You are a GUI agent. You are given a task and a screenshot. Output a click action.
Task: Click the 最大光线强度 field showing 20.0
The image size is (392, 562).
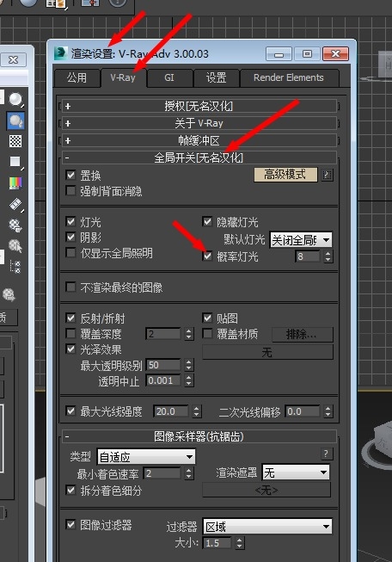tap(171, 411)
